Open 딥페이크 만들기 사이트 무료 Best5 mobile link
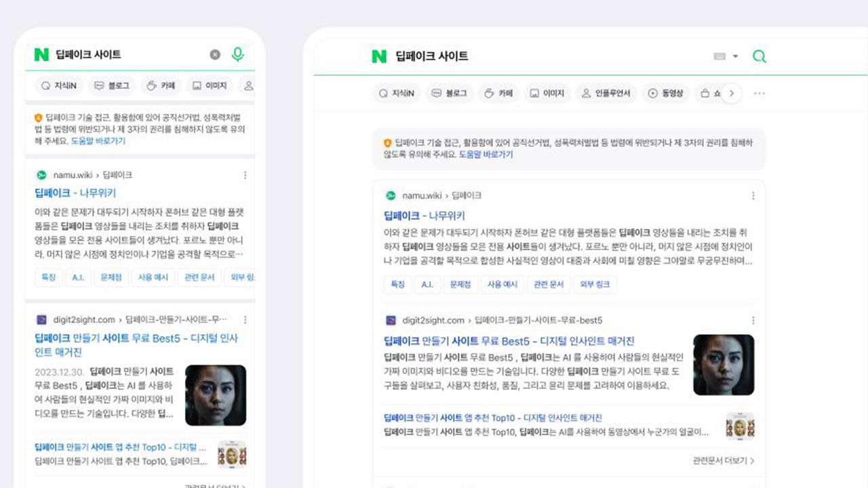This screenshot has width=868, height=488. (x=136, y=345)
